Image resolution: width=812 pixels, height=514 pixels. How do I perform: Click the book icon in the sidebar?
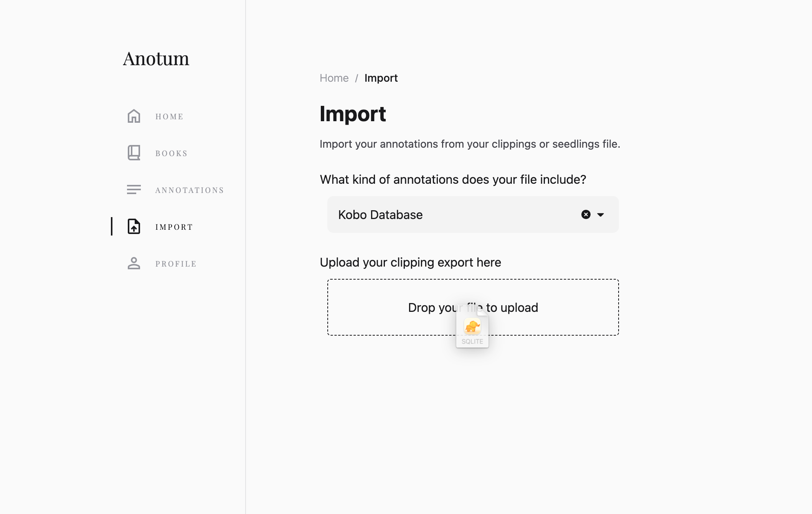click(x=134, y=153)
